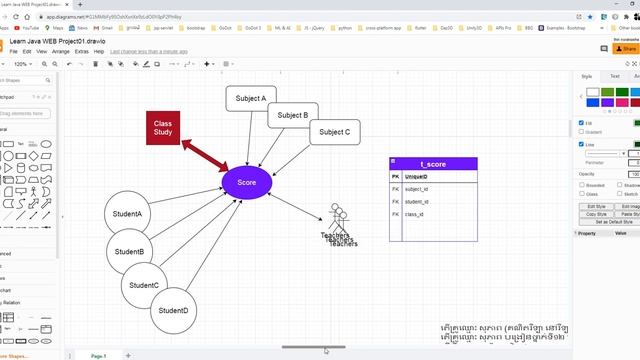Pick the purple color swatch
The image size is (640, 360).
coord(607,102)
